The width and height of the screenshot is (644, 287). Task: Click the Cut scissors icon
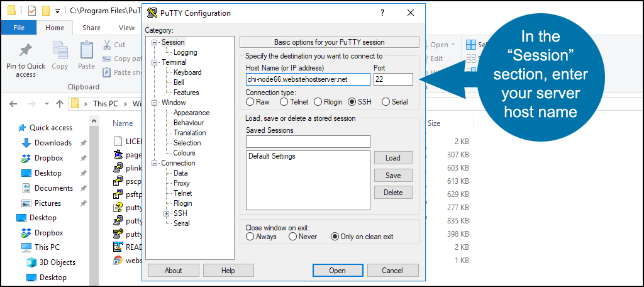point(107,45)
